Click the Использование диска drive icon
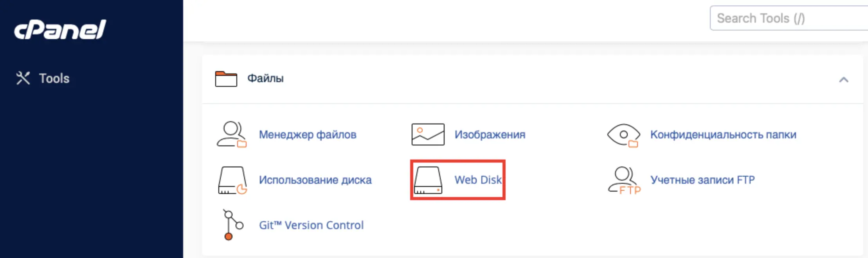 [x=232, y=180]
